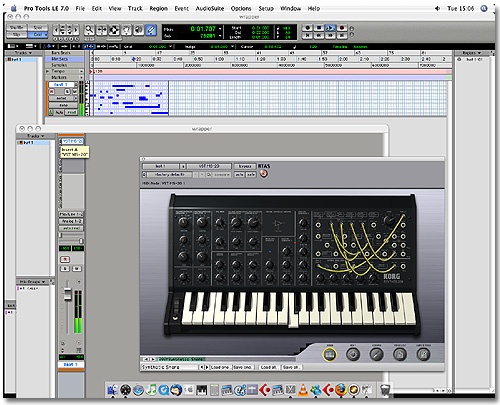Select the Zoomer (magnifier) tool
Viewport: 500px width, 405px height.
click(x=89, y=30)
